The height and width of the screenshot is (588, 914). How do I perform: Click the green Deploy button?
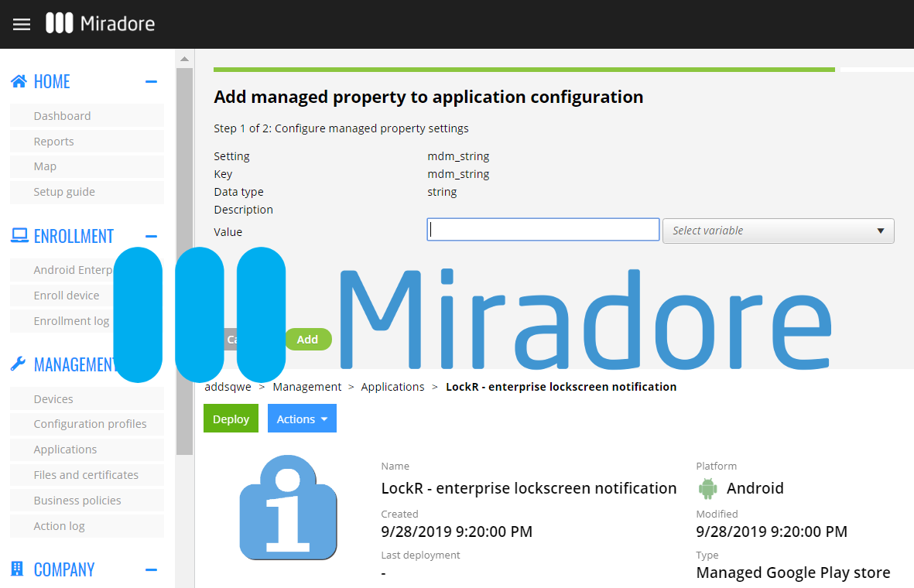point(231,419)
